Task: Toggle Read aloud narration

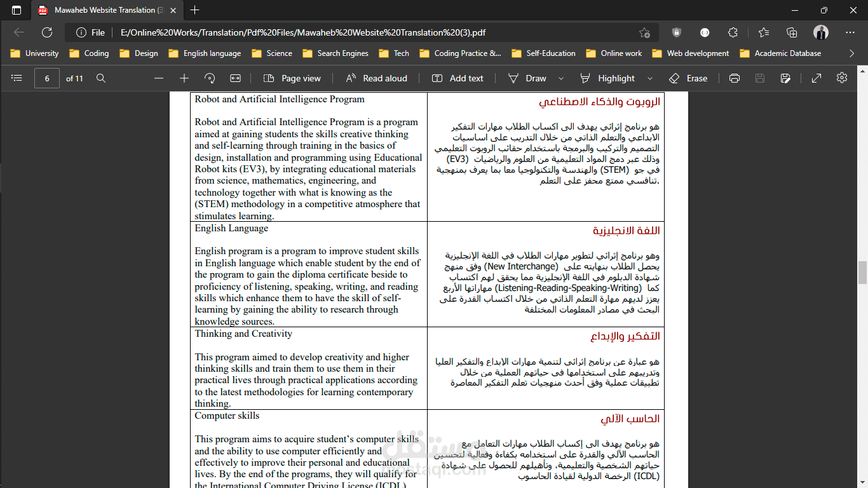Action: click(375, 78)
